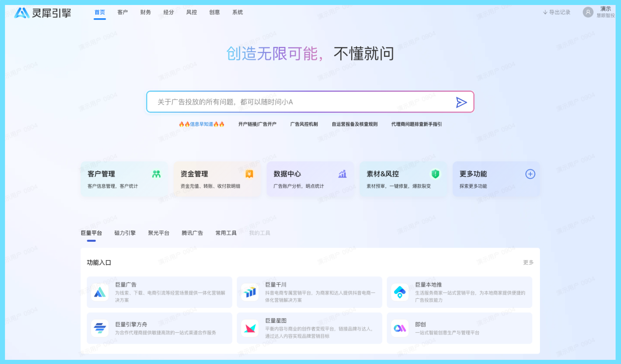Open the 客户管理 card title

101,174
